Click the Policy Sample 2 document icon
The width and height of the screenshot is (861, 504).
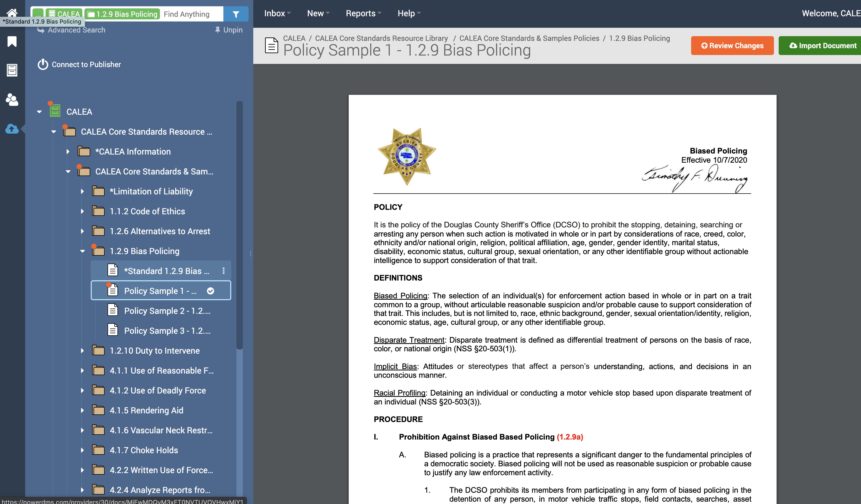point(113,310)
